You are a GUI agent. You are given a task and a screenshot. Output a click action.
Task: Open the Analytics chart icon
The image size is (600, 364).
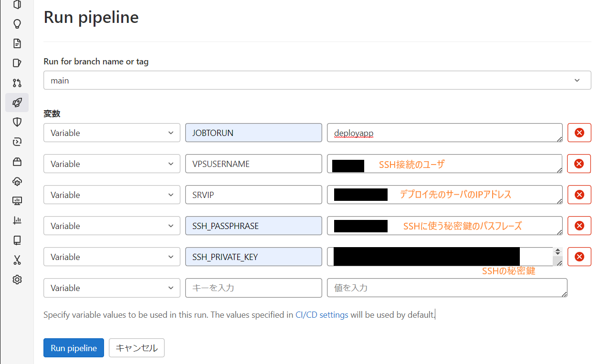click(17, 220)
